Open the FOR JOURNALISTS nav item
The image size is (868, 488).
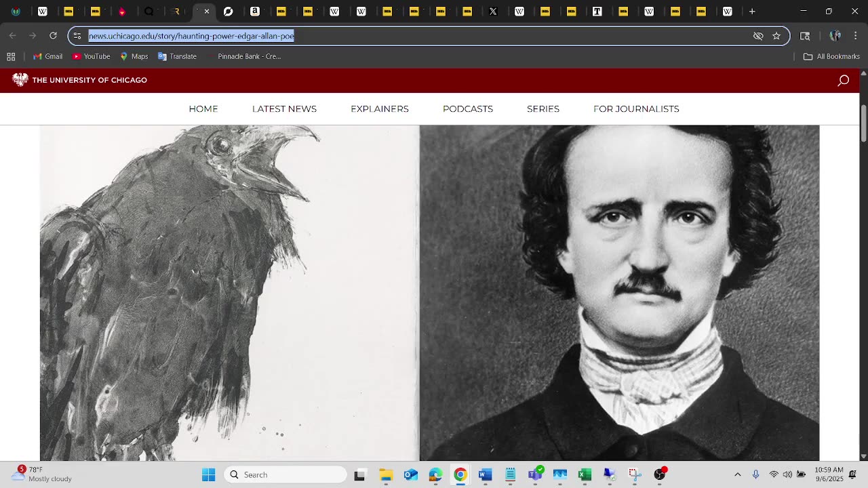pos(636,109)
